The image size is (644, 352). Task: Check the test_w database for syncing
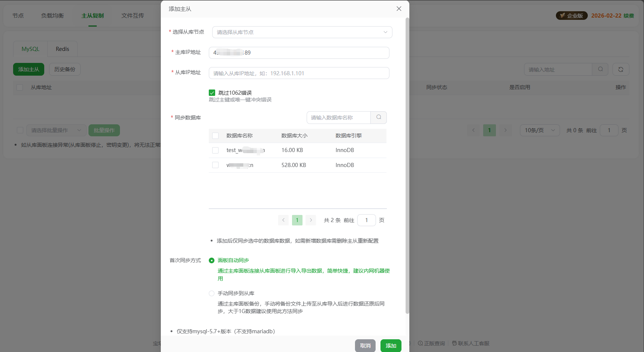coord(215,150)
